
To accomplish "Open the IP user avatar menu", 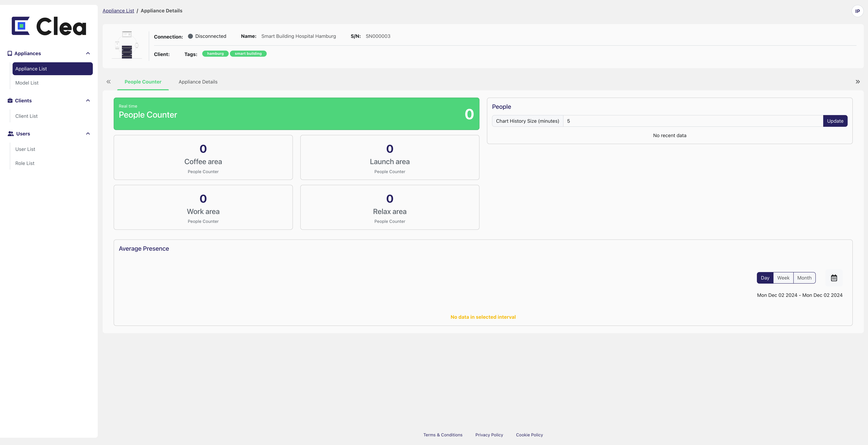I will coord(857,11).
